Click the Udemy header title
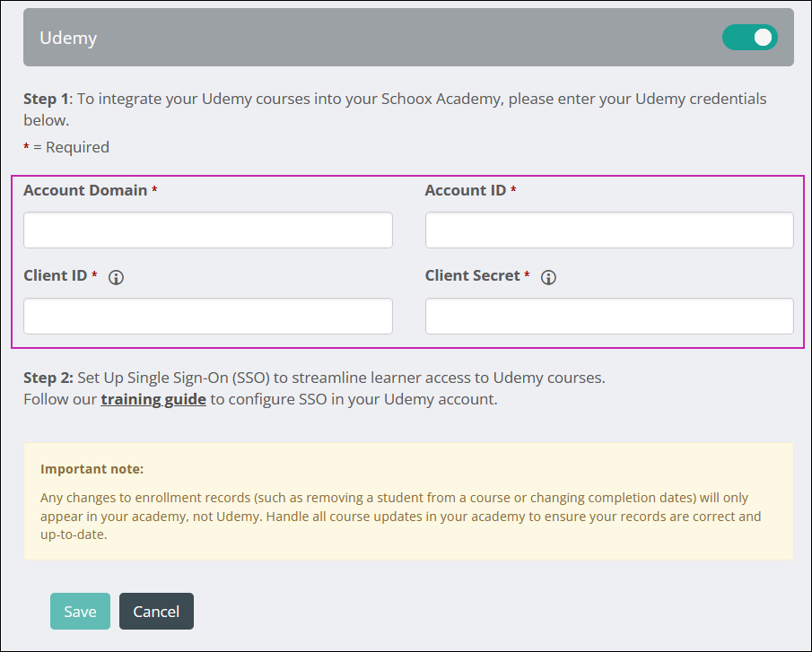812x652 pixels. click(x=68, y=38)
